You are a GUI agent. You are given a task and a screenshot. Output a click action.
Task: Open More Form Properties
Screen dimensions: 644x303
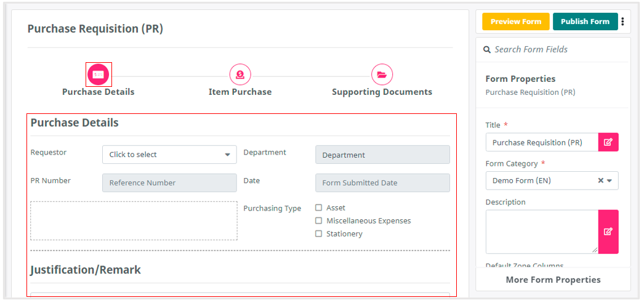553,280
